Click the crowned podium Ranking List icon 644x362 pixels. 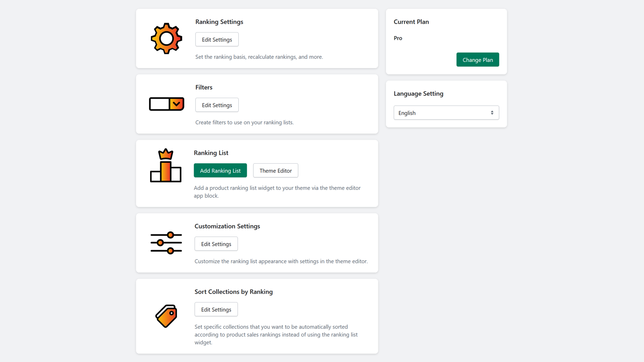point(165,166)
